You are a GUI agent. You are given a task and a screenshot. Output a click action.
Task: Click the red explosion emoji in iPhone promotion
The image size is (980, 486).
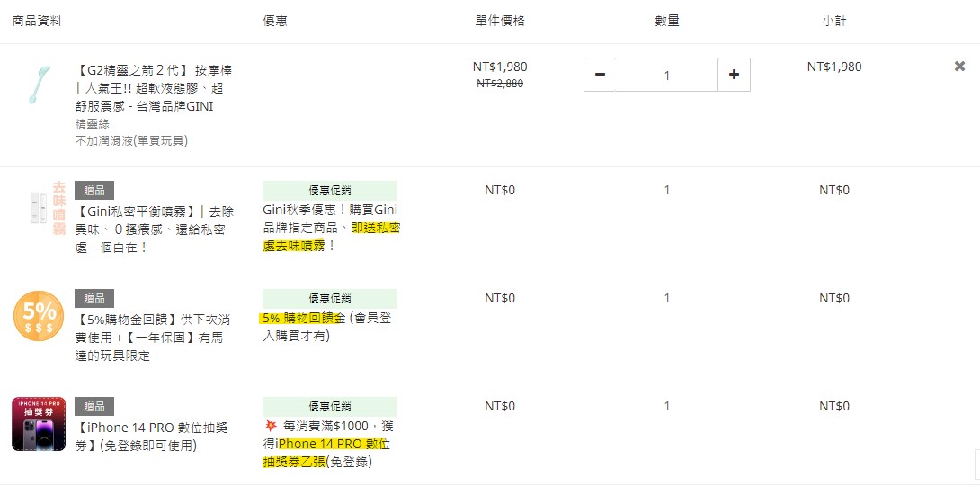271,427
